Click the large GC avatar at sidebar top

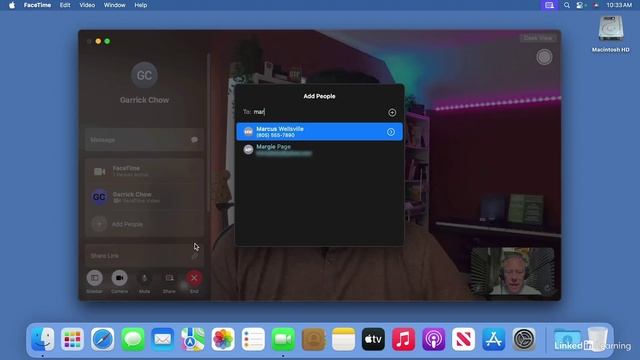144,75
